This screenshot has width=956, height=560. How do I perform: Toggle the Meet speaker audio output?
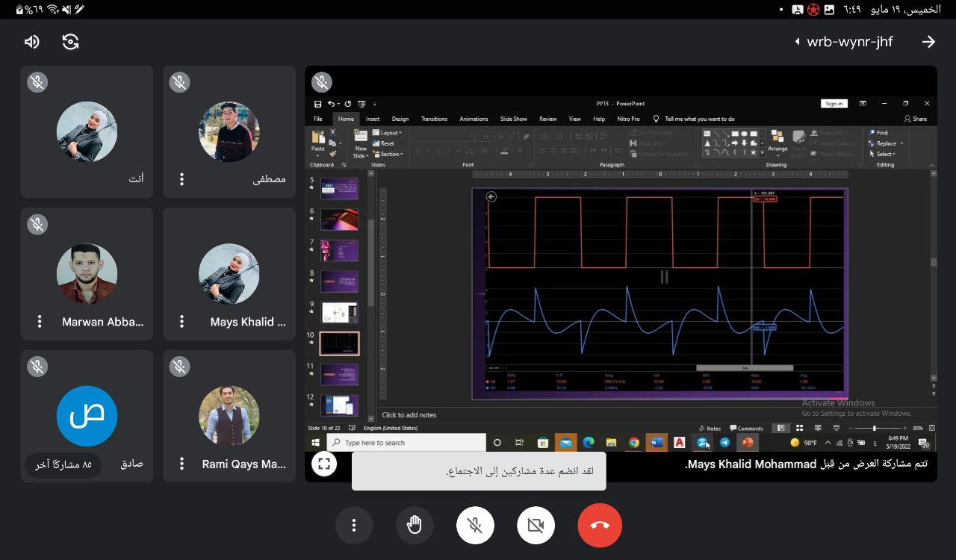pos(32,42)
